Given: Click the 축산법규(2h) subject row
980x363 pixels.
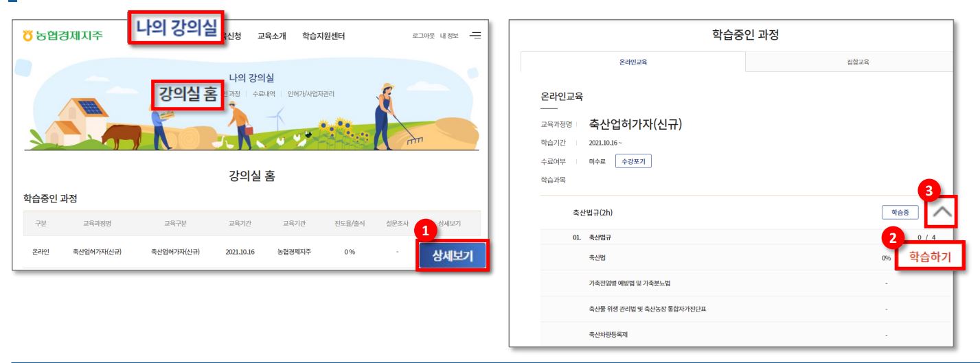Looking at the screenshot, I should pyautogui.click(x=747, y=213).
